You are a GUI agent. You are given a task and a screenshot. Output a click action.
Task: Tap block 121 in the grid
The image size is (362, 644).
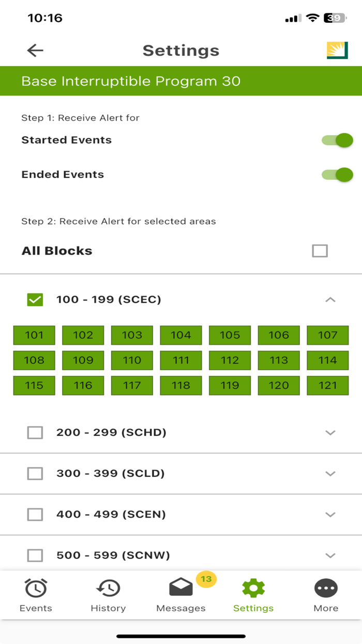click(327, 385)
